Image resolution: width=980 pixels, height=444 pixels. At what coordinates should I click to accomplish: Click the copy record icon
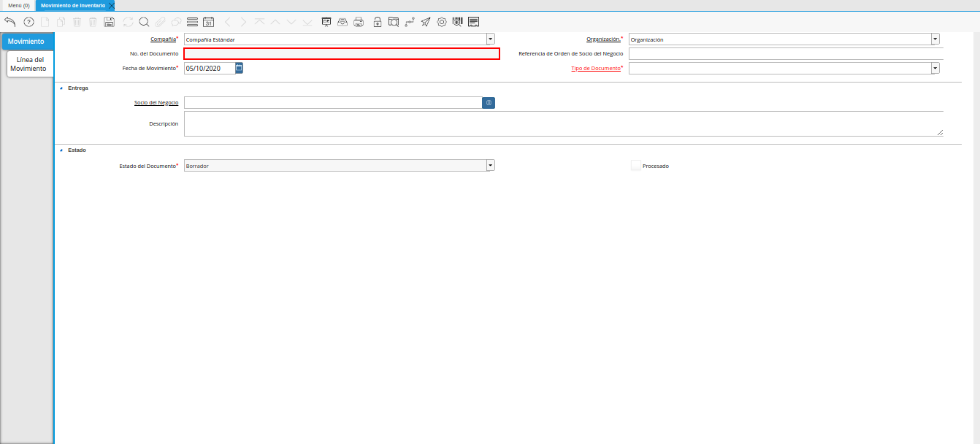point(61,22)
